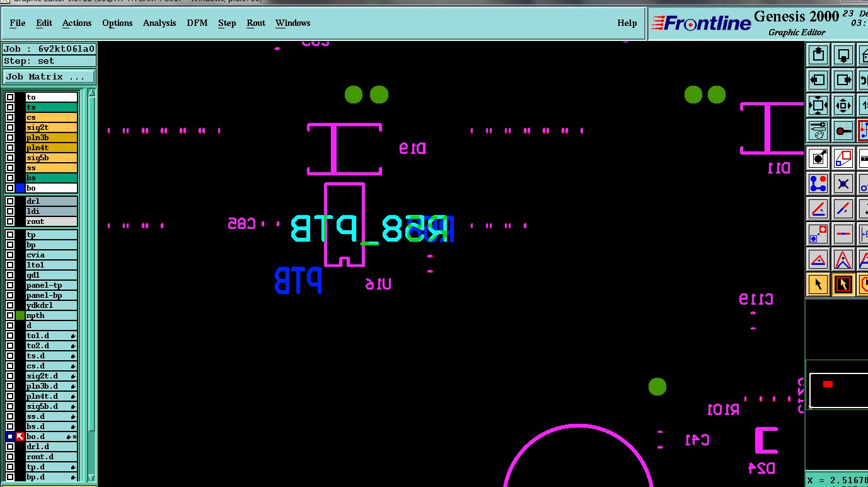Click the pan right arrow icon
The width and height of the screenshot is (868, 487).
(843, 80)
